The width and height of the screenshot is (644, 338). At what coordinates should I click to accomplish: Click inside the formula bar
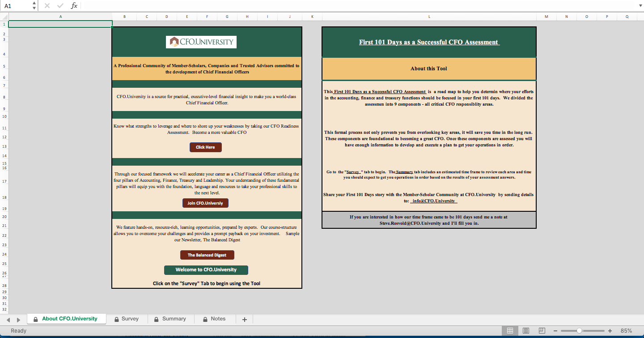tap(358, 6)
